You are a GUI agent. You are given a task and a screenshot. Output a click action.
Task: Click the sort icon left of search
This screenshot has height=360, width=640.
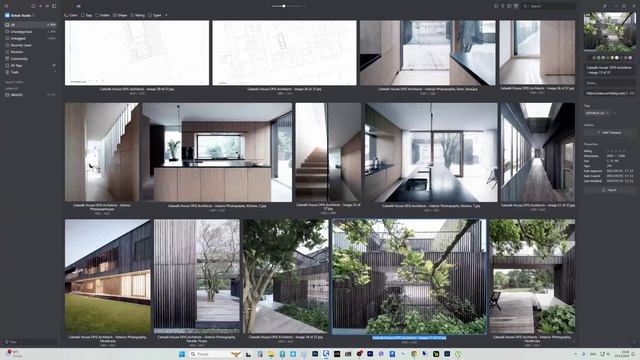pyautogui.click(x=496, y=6)
